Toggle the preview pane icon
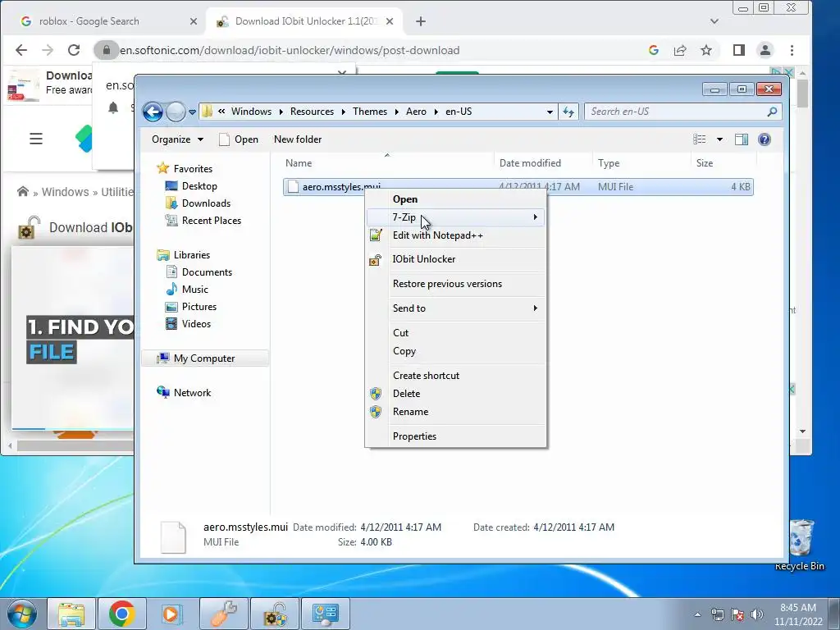The width and height of the screenshot is (840, 630). coord(742,139)
